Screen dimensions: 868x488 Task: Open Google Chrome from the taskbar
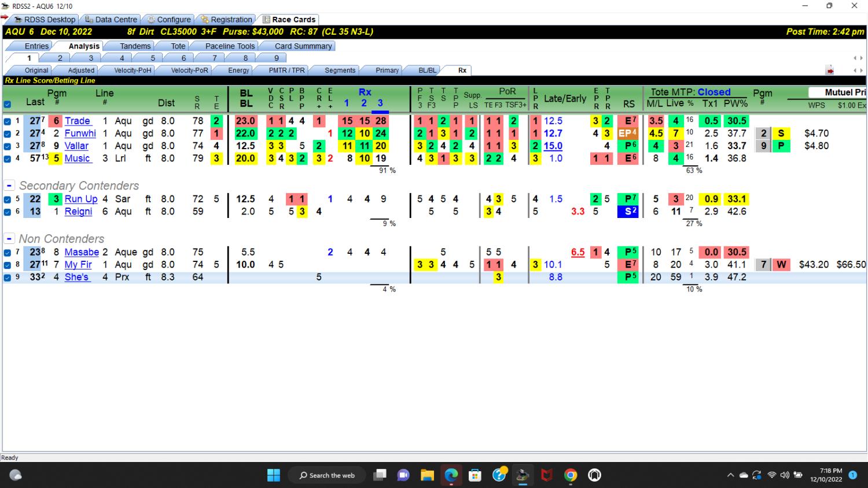[571, 475]
